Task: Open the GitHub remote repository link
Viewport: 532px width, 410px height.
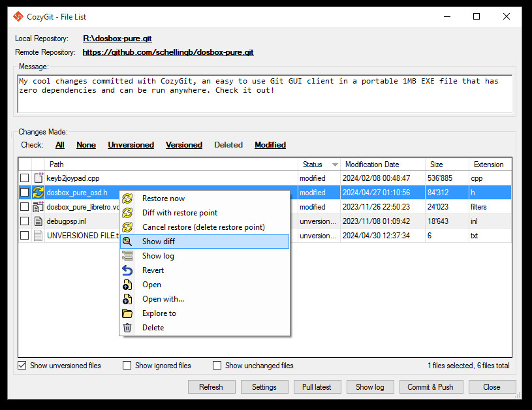Action: pyautogui.click(x=168, y=52)
